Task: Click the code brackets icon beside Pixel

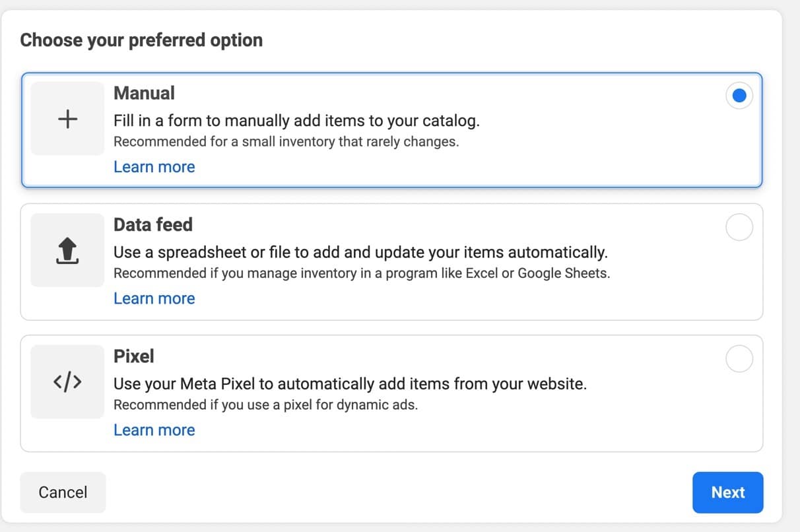Action: [67, 382]
